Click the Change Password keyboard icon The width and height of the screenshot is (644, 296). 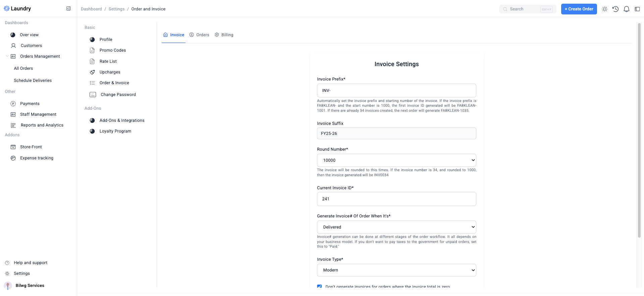tap(93, 95)
